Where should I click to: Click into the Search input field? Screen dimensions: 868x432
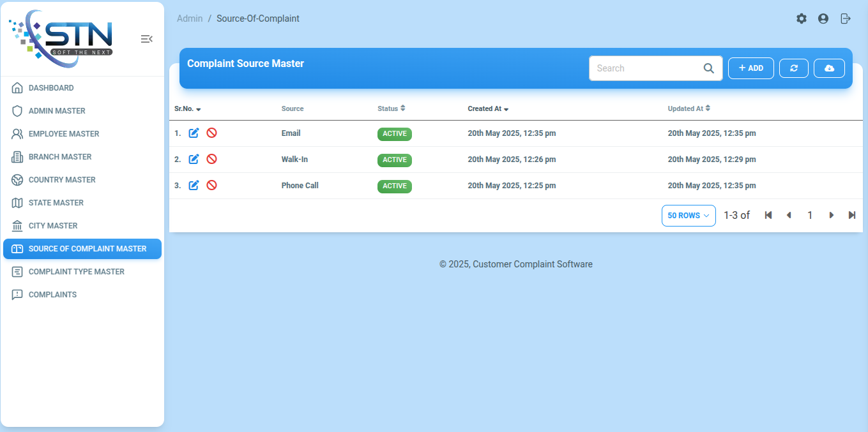pyautogui.click(x=645, y=68)
